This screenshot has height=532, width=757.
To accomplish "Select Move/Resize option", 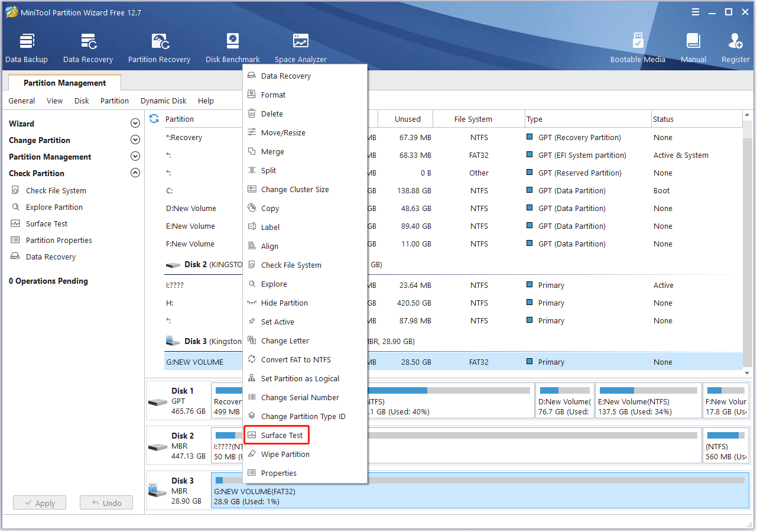I will 305,132.
